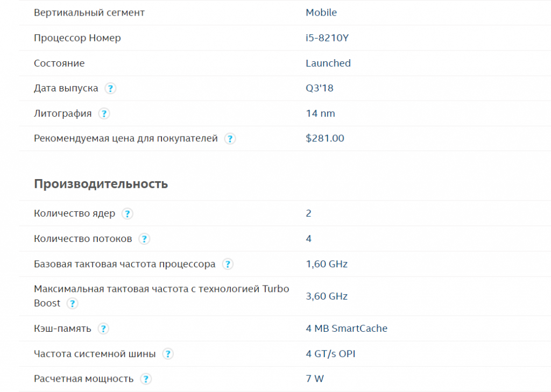551x392 pixels.
Task: Open the Литография help tooltip icon
Action: coord(104,114)
